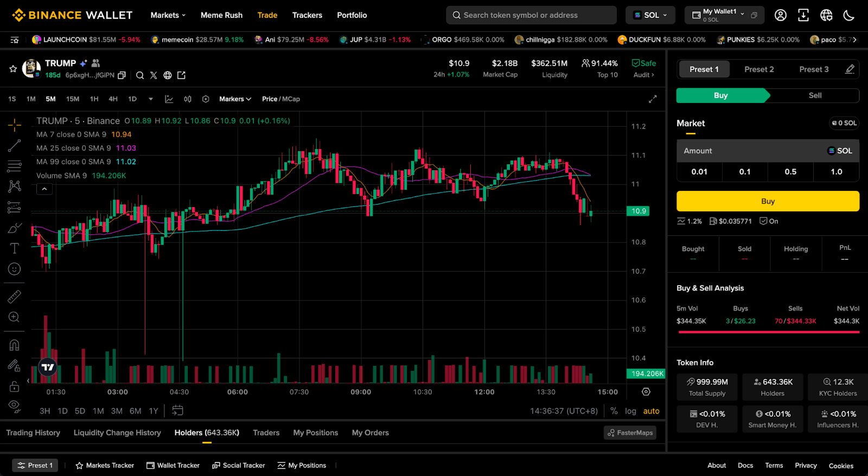Open the Amount SOL currency selector
The width and height of the screenshot is (868, 476).
pyautogui.click(x=840, y=151)
